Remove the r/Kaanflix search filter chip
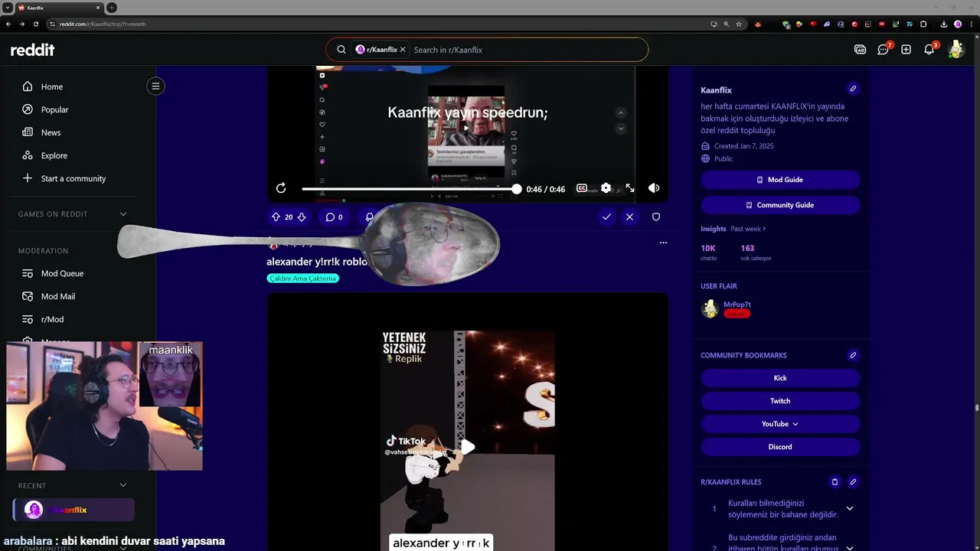This screenshot has height=551, width=980. click(x=403, y=50)
